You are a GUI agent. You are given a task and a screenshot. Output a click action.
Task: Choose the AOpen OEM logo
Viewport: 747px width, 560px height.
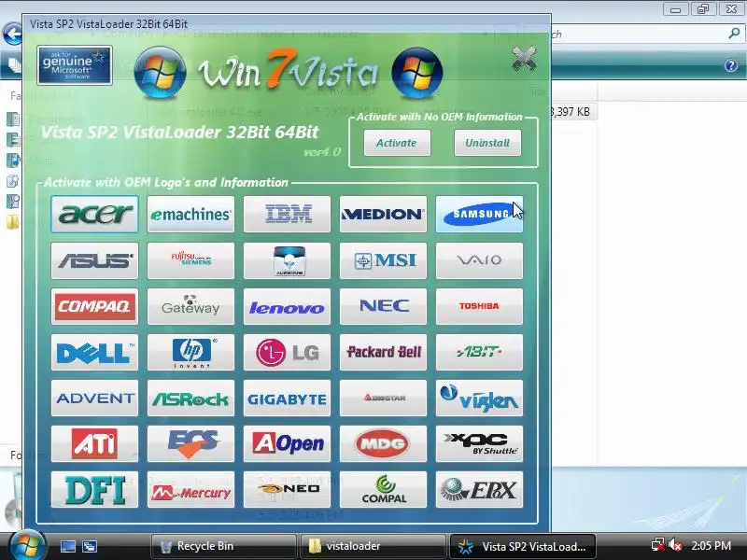[x=287, y=443]
